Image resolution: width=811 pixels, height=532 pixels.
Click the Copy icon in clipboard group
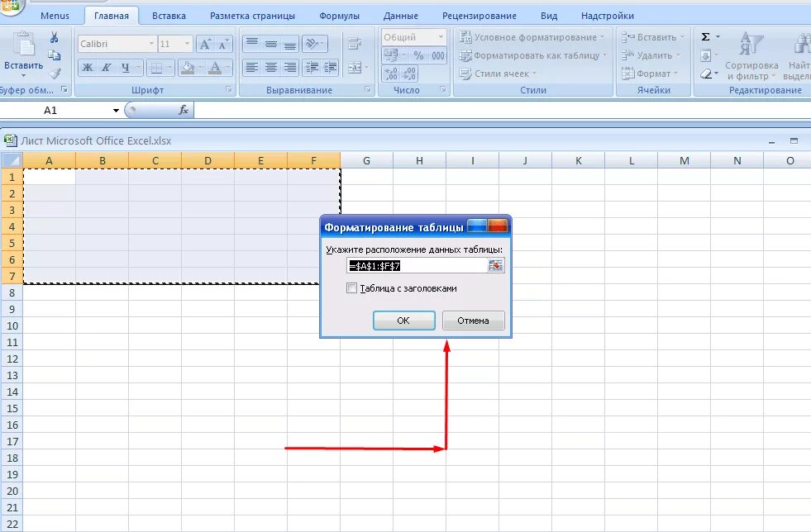(x=54, y=55)
